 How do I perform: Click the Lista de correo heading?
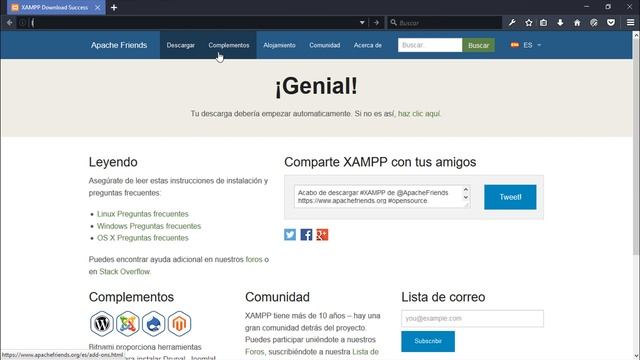443,297
